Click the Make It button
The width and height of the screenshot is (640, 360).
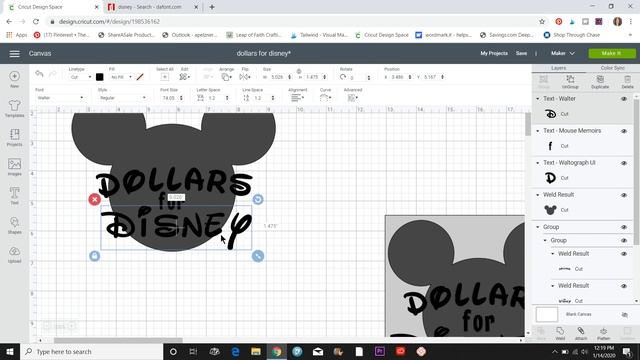(611, 53)
